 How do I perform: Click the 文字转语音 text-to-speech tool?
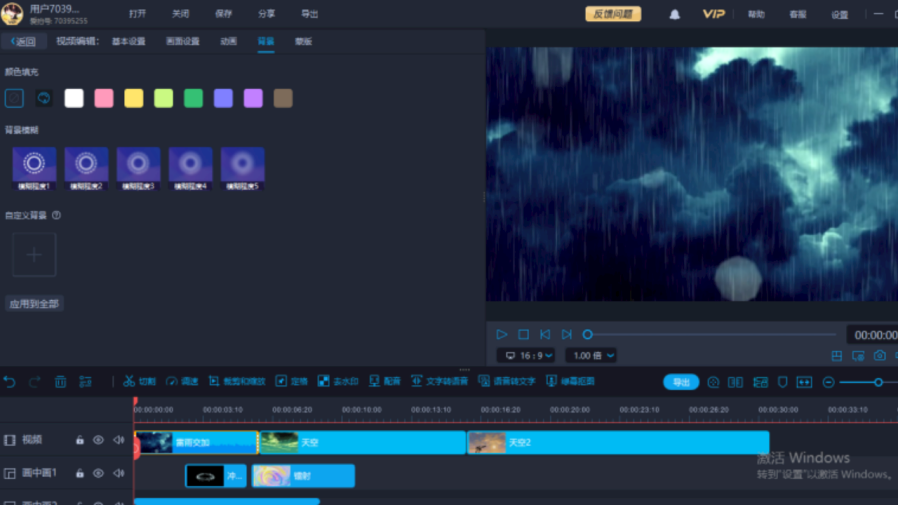coord(438,382)
